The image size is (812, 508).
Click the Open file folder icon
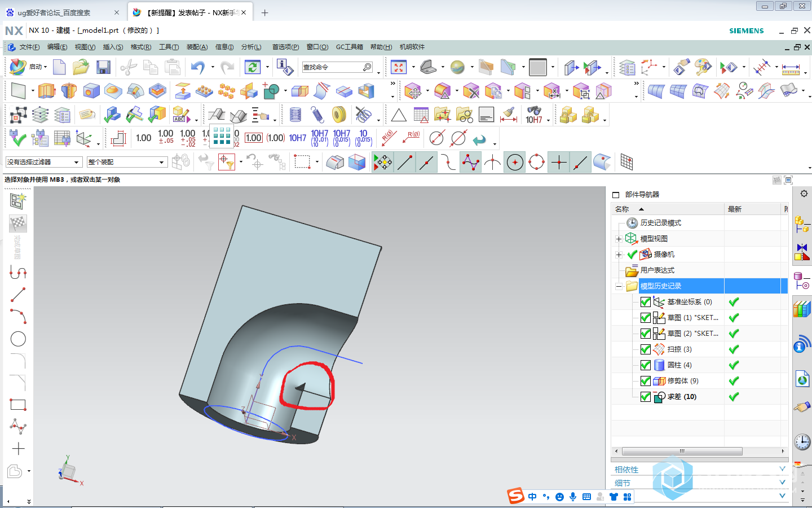[81, 67]
